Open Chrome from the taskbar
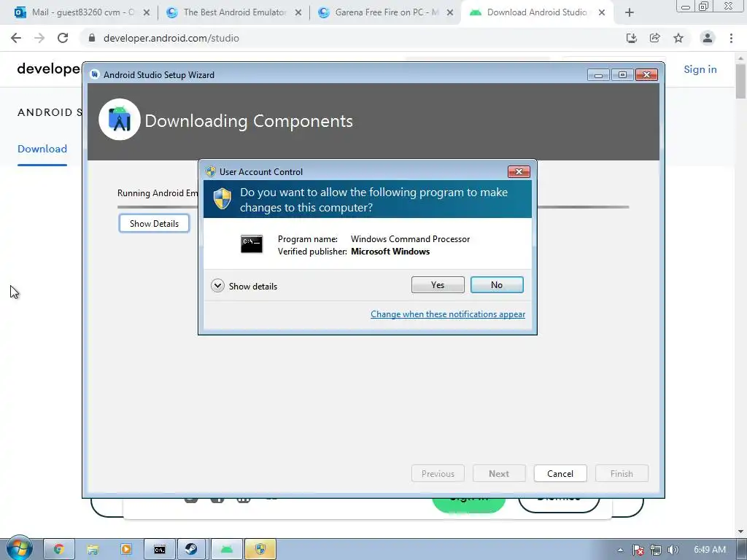This screenshot has width=747, height=560. (x=58, y=550)
